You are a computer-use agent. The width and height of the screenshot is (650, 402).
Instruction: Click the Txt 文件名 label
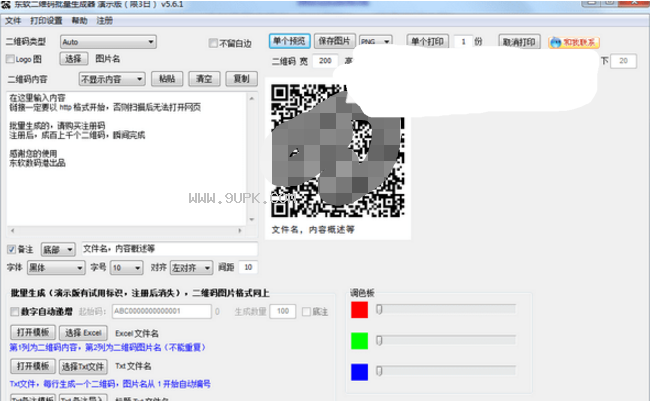(x=133, y=366)
